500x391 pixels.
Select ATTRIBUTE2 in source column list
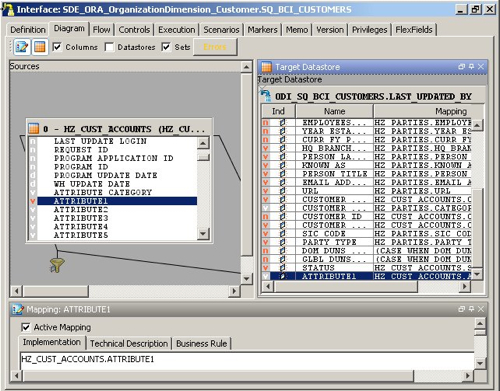pyautogui.click(x=81, y=210)
